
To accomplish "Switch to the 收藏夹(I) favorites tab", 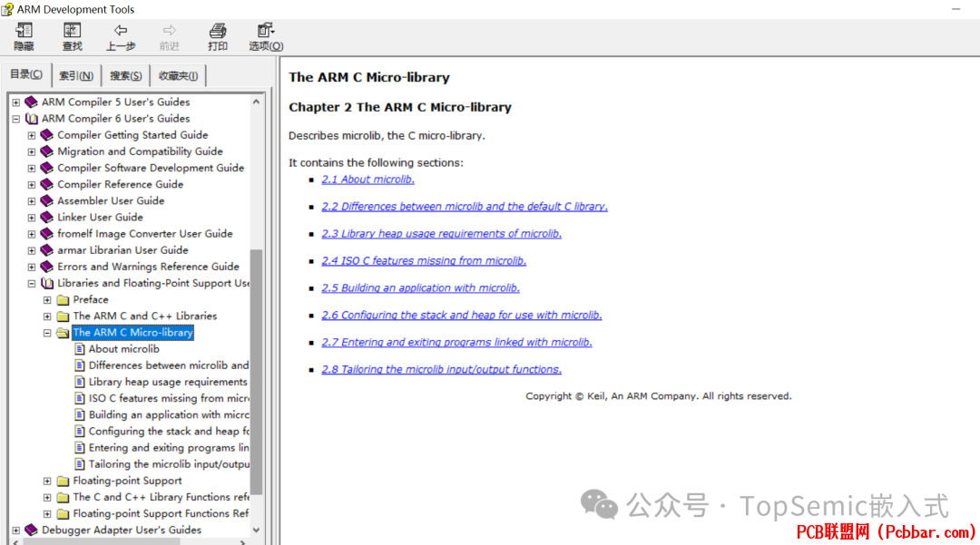I will [178, 75].
